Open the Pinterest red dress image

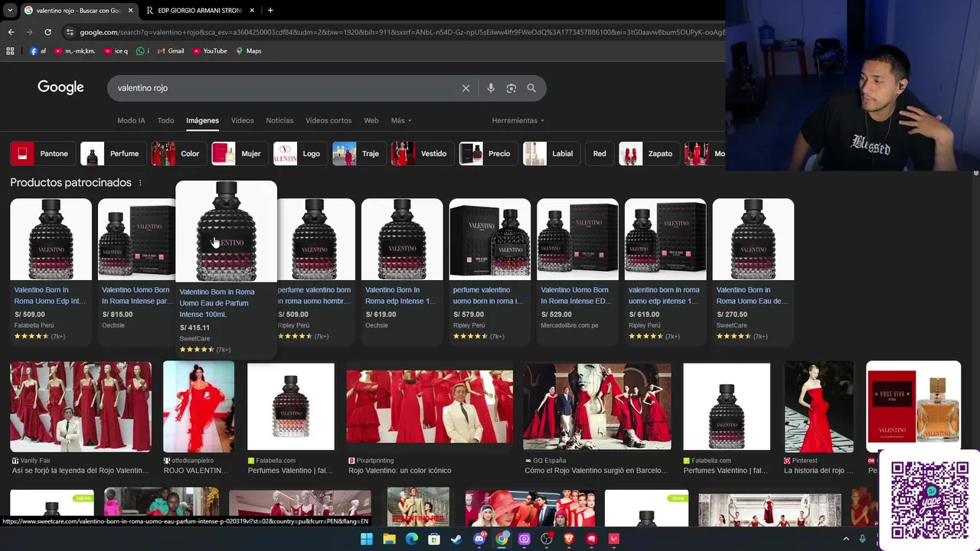click(x=818, y=406)
